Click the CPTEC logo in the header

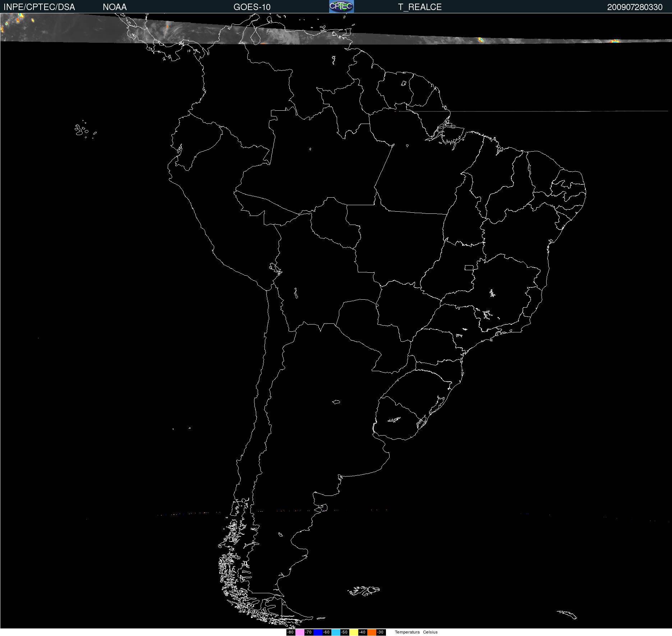[x=341, y=6]
